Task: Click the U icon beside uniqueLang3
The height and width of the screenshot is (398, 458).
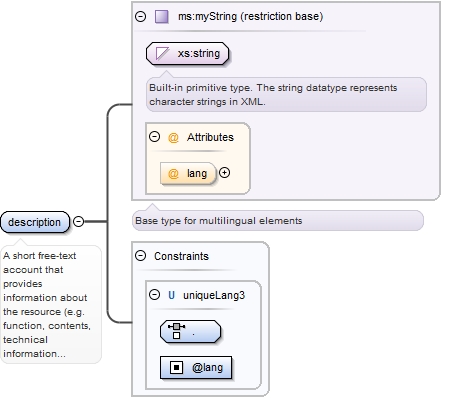Action: click(x=171, y=295)
